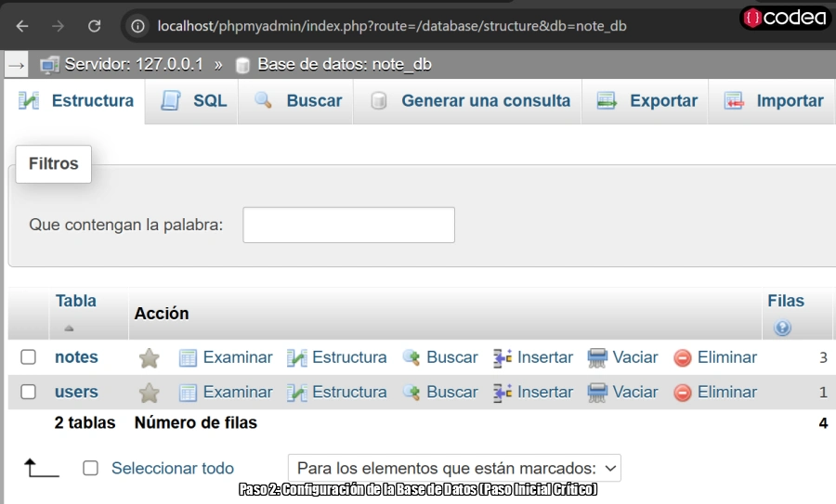Open Base de datos: note_db breadcrumb

tap(345, 64)
